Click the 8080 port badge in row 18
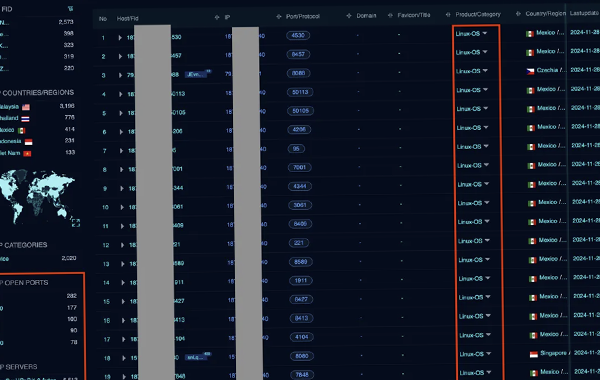This screenshot has height=380, width=600. click(302, 356)
